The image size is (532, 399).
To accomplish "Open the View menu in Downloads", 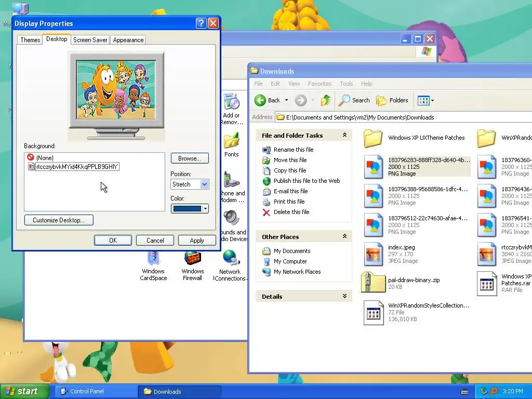I will pyautogui.click(x=294, y=84).
